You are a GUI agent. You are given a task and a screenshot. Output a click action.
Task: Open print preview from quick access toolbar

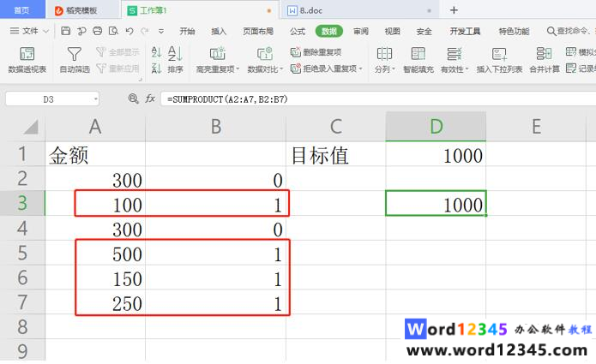[113, 31]
